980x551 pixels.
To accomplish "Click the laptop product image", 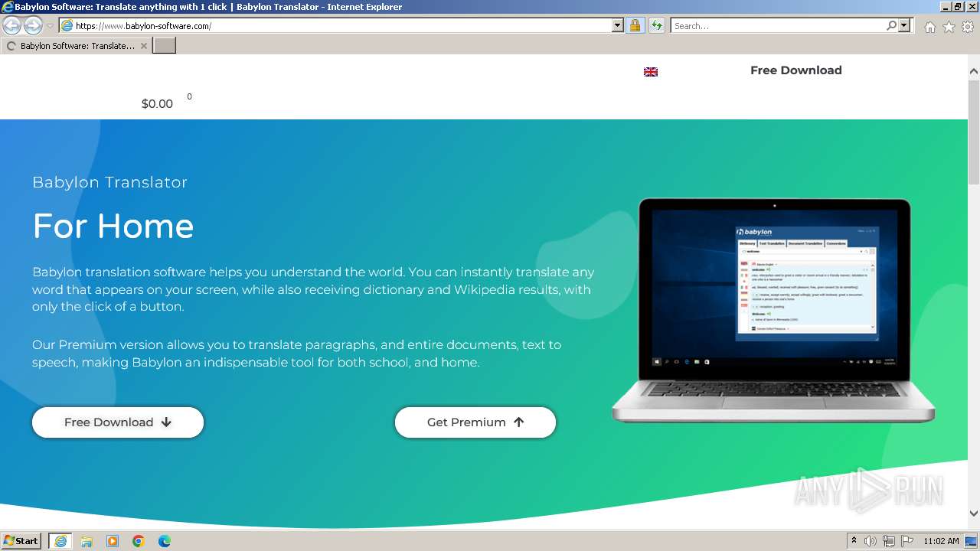I will [773, 311].
